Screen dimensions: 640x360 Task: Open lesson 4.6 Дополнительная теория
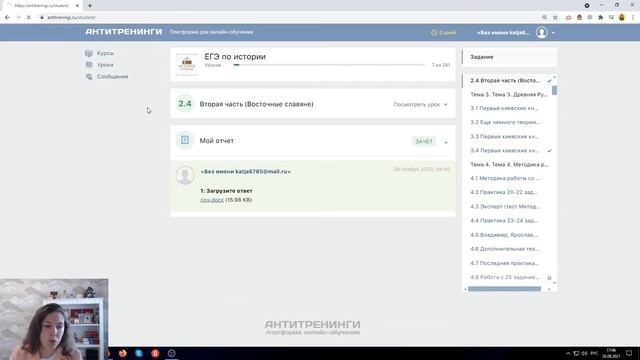coord(504,249)
